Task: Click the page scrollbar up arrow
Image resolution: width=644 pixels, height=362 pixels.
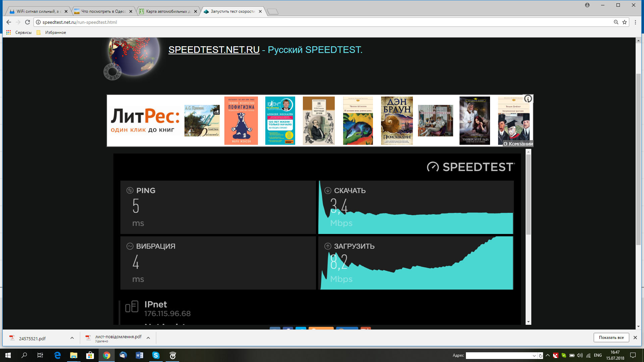Action: (x=638, y=41)
